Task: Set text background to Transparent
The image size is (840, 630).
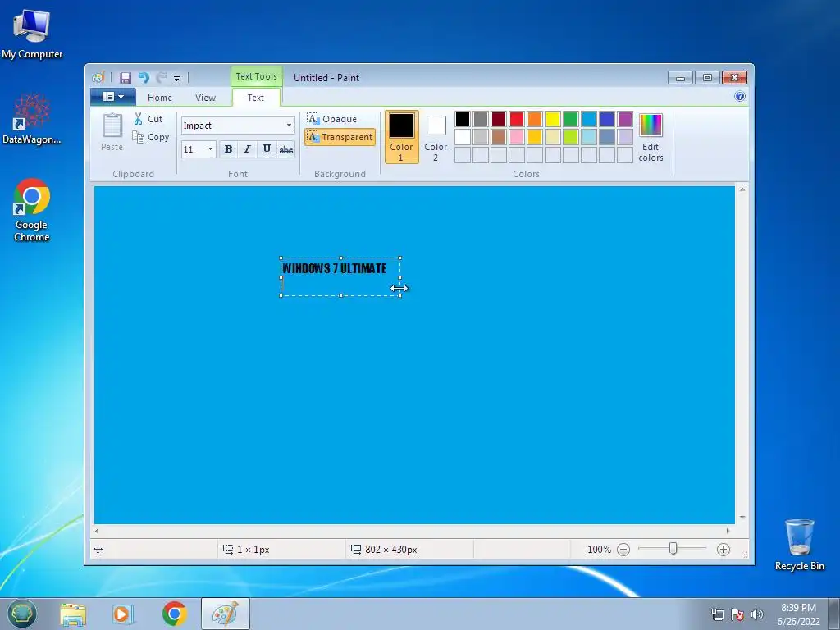Action: click(340, 137)
